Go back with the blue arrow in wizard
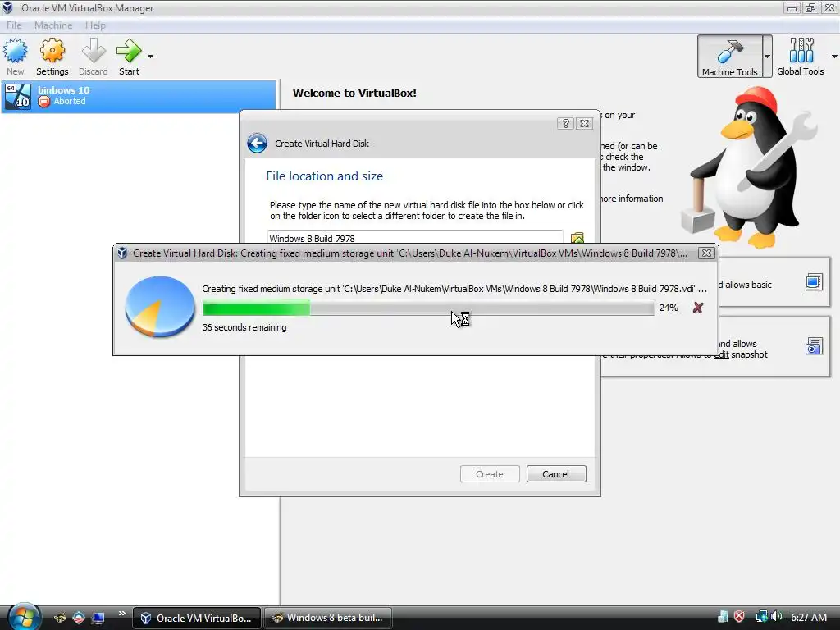The height and width of the screenshot is (630, 840). [257, 143]
